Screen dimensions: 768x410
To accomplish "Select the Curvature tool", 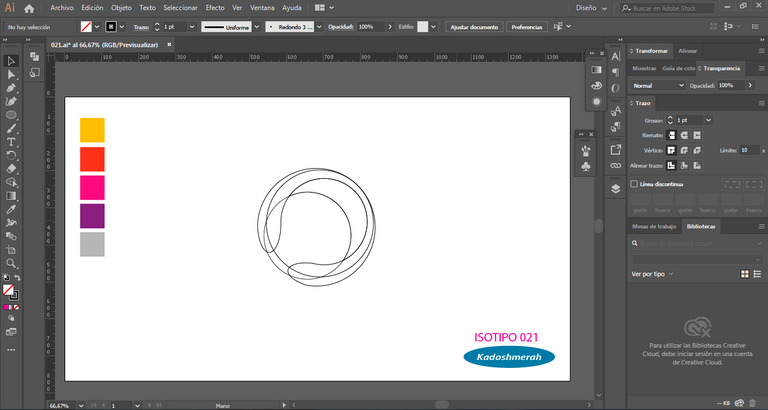I will pos(11,101).
